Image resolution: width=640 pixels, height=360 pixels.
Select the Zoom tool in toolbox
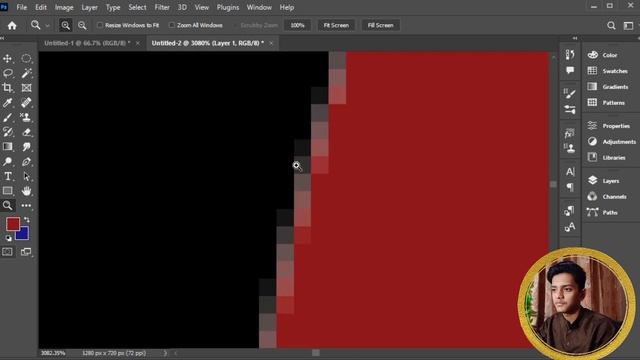(7, 205)
